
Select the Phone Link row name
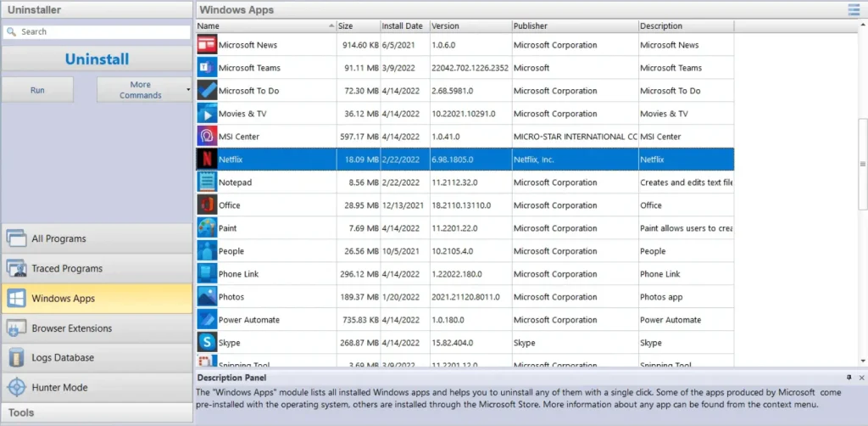click(x=238, y=274)
